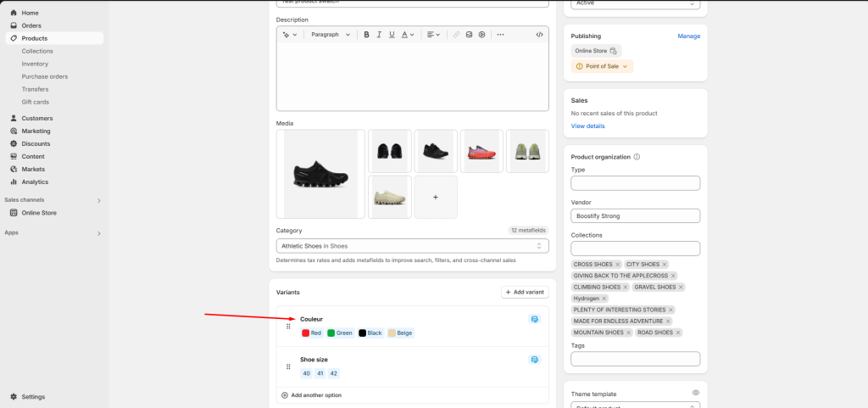Select the beige shoe media thumbnail

tap(390, 197)
